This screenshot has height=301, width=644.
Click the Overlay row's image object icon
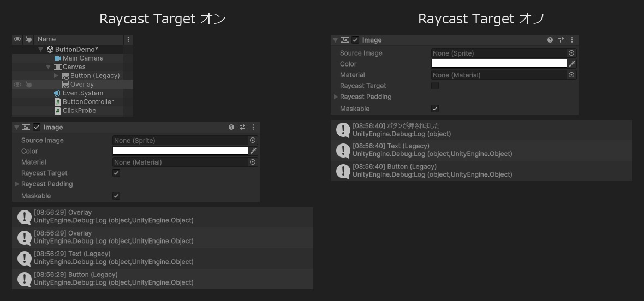pyautogui.click(x=65, y=85)
